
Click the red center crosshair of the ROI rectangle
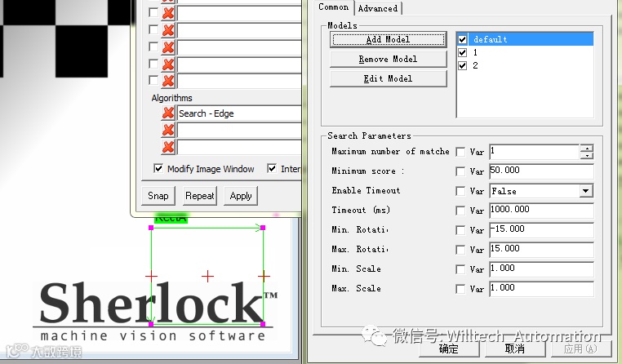[x=207, y=276]
